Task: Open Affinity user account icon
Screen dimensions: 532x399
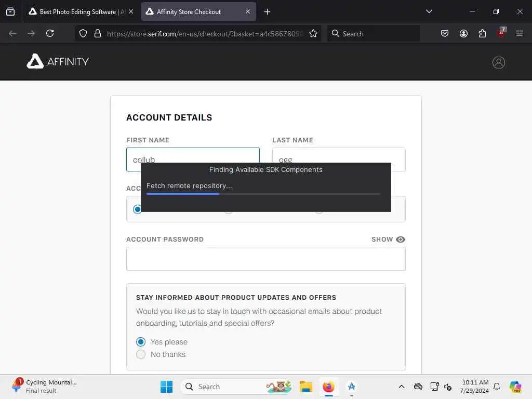Action: click(x=498, y=62)
